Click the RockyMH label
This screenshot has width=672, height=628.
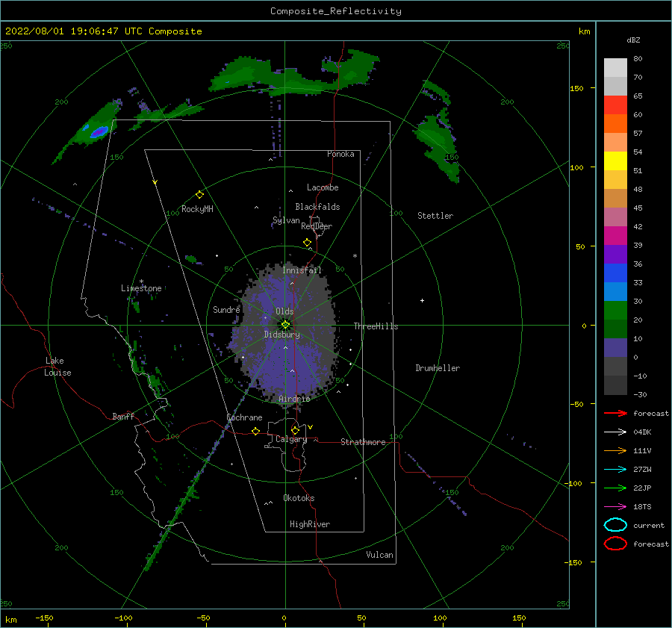[197, 209]
